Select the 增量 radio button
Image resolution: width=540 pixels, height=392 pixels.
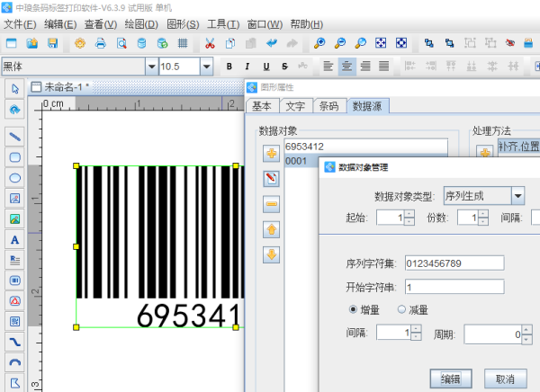tap(353, 309)
